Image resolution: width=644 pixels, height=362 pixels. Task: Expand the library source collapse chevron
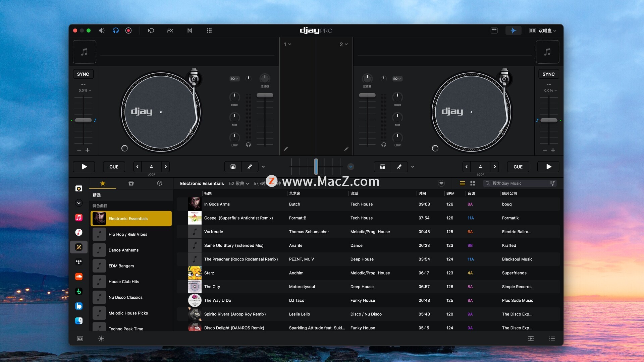click(x=79, y=203)
